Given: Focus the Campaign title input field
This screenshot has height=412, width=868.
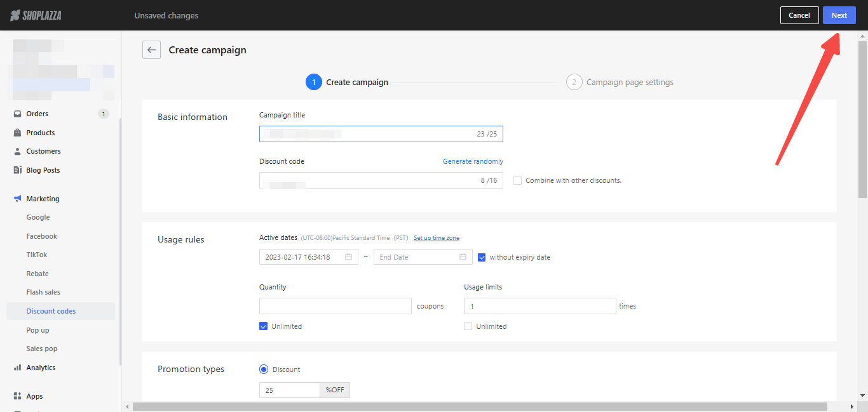Looking at the screenshot, I should coord(381,134).
